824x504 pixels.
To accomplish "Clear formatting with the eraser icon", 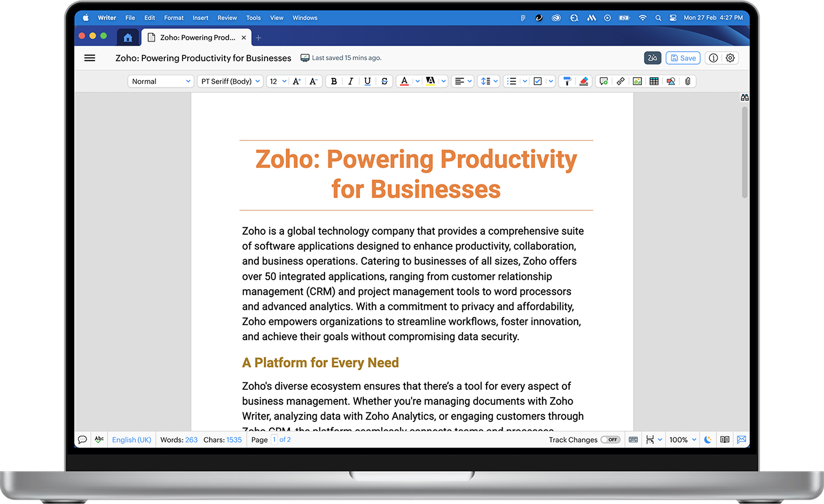I will coord(584,81).
